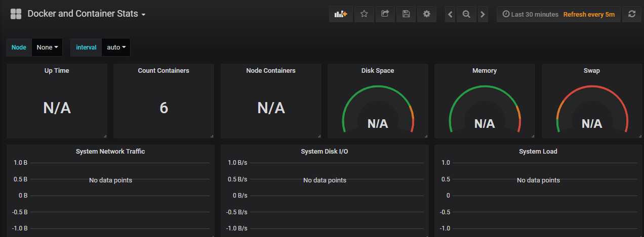Open the Count Containers panel title menu
The height and width of the screenshot is (237, 644).
164,71
